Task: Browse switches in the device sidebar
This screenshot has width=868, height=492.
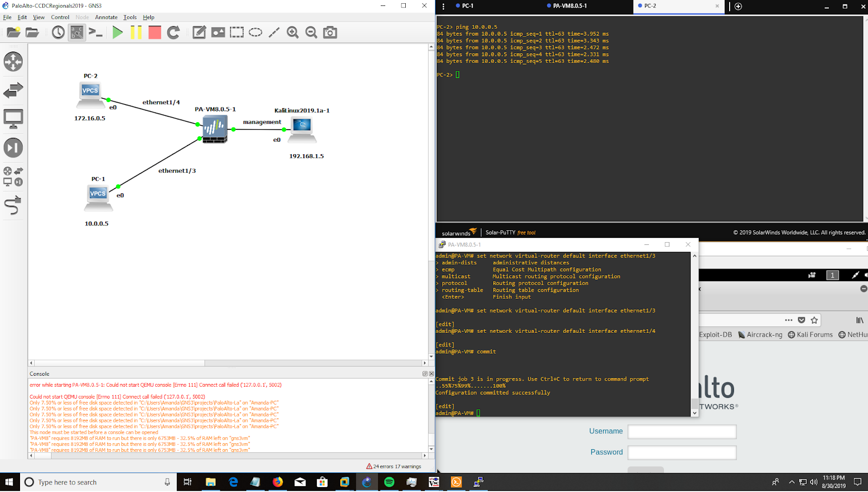Action: click(13, 90)
